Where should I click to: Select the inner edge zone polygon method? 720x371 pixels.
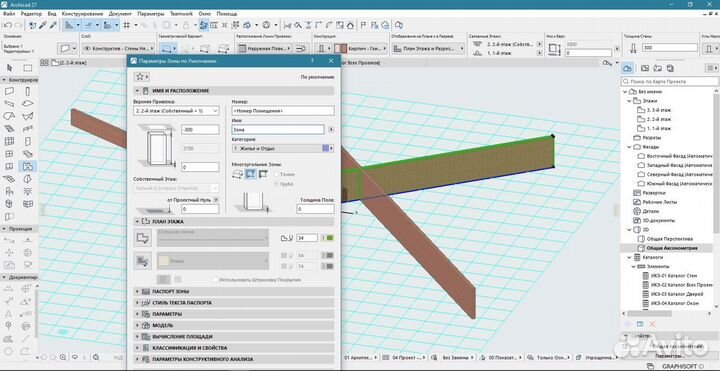click(x=250, y=174)
